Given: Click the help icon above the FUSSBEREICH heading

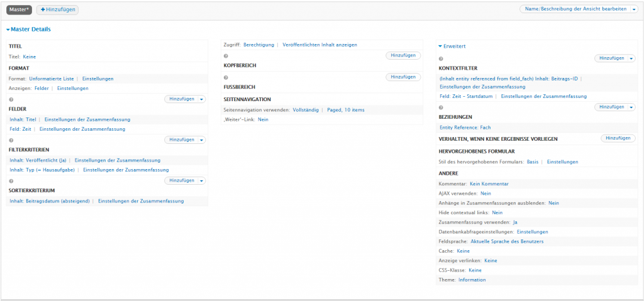Looking at the screenshot, I should coord(226,77).
